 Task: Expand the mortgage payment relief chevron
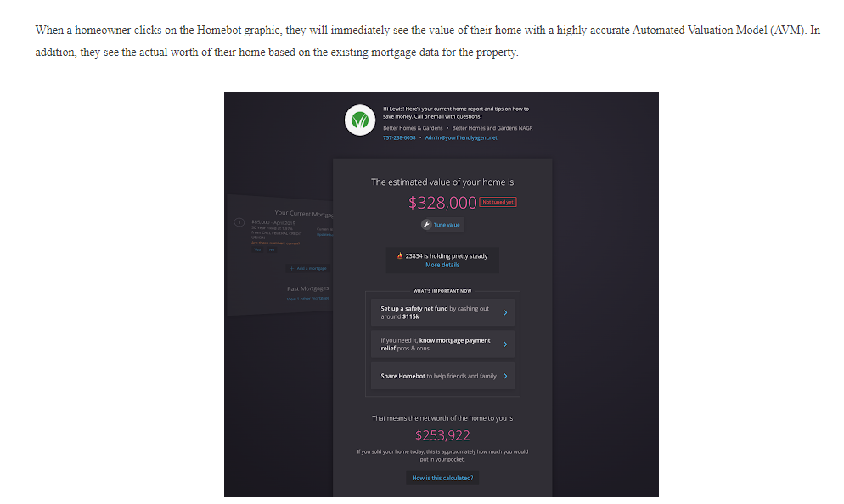point(505,344)
